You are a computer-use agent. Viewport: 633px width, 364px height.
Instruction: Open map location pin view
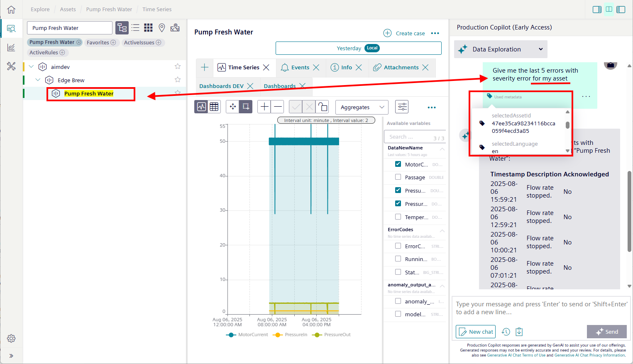(162, 28)
